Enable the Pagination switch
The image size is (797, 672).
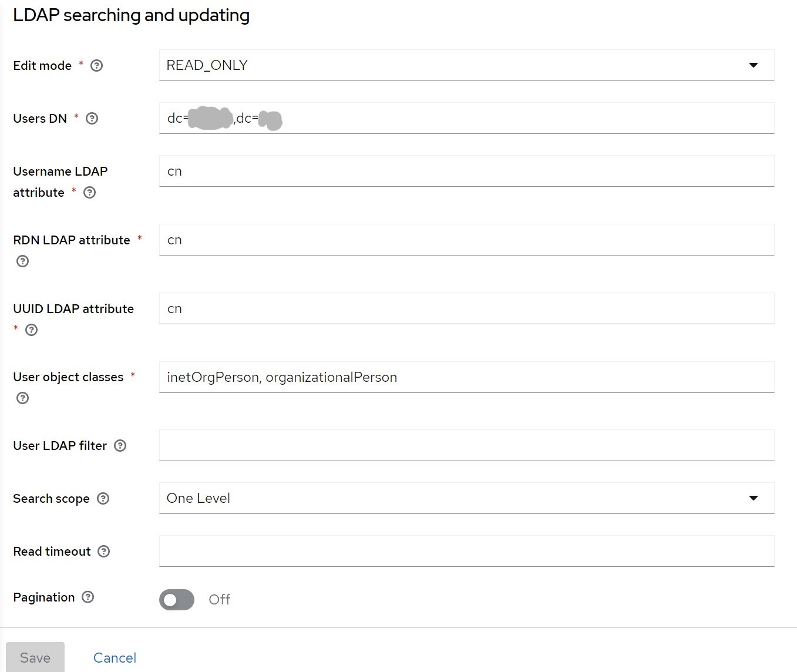tap(177, 600)
